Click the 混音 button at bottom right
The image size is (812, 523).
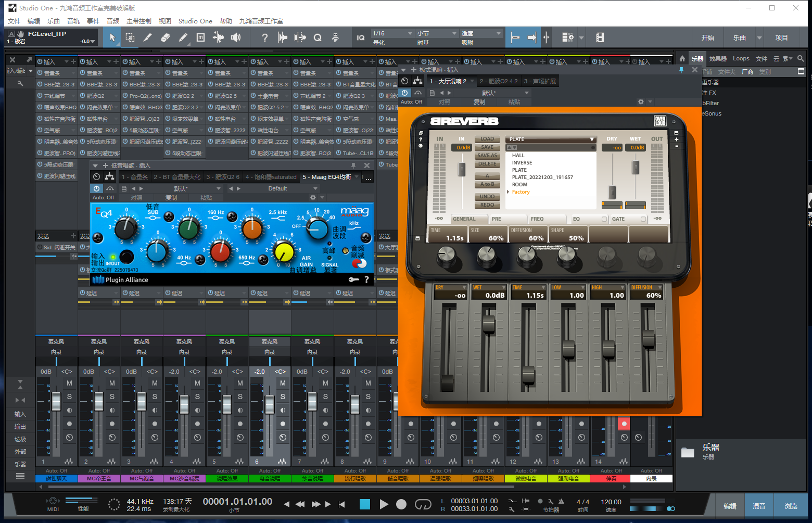(x=759, y=506)
